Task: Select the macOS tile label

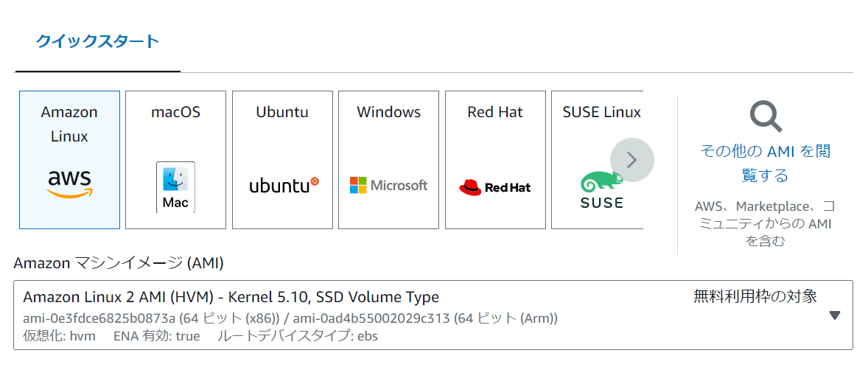Action: 175,112
